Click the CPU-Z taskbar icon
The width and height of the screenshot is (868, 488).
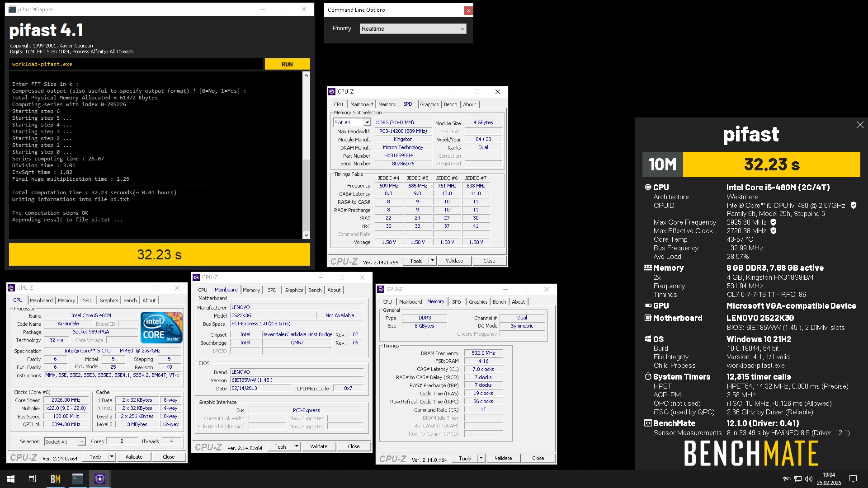(100, 479)
